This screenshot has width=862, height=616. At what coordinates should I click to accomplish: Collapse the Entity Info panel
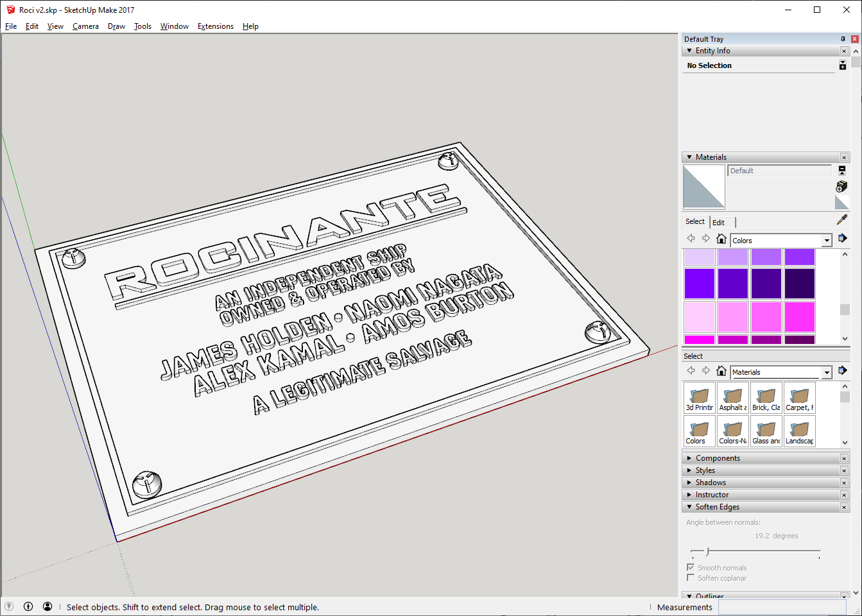689,51
